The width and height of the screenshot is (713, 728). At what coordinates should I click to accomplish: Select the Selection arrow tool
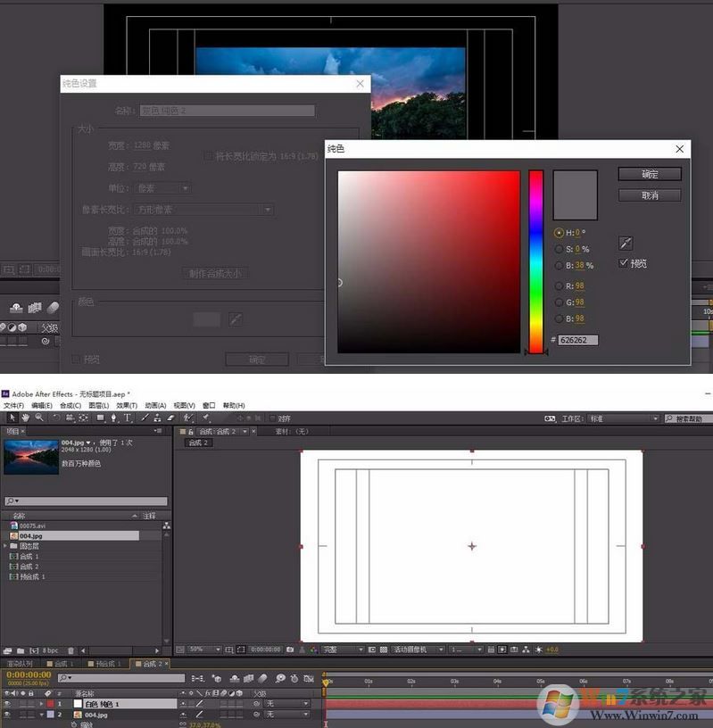pyautogui.click(x=12, y=418)
